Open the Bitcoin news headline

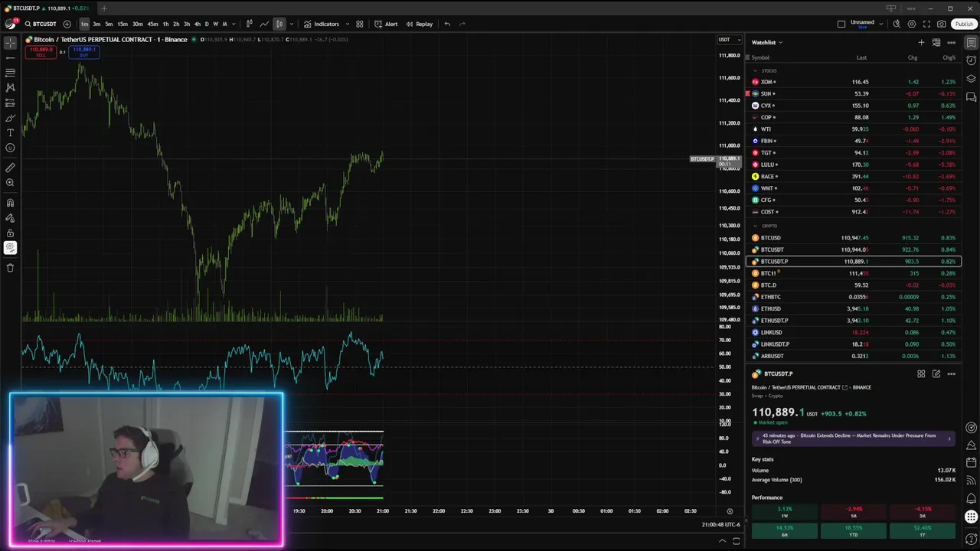coord(853,439)
